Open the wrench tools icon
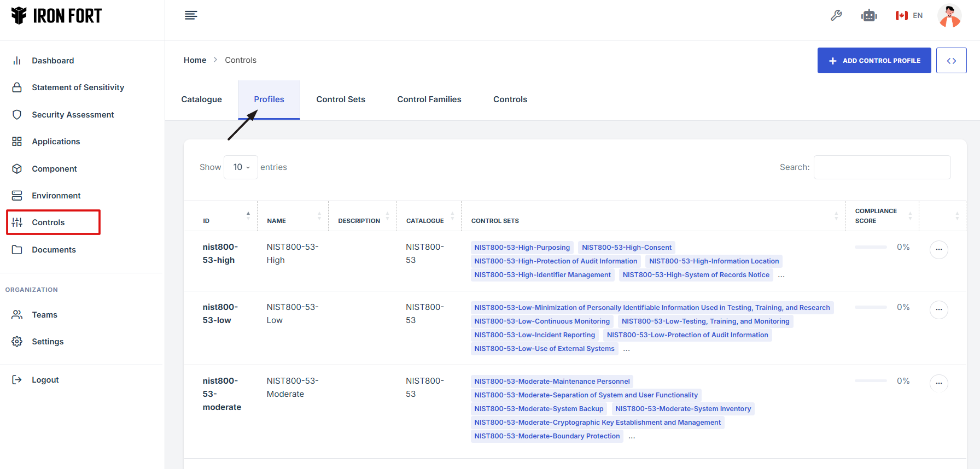980x469 pixels. 836,15
